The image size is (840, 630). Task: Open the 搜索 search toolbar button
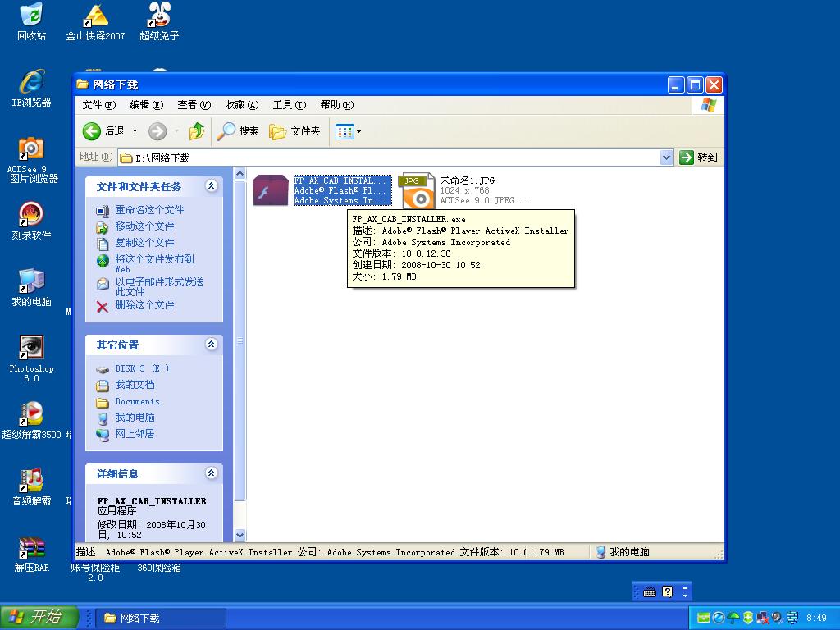237,130
